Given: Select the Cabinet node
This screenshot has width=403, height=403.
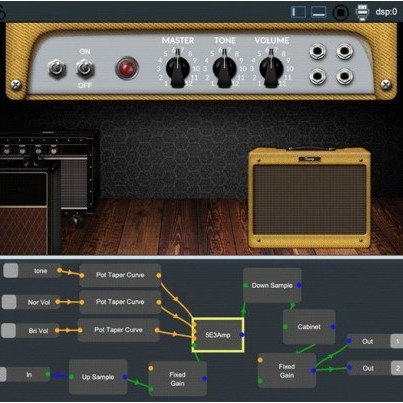Looking at the screenshot, I should 309,327.
